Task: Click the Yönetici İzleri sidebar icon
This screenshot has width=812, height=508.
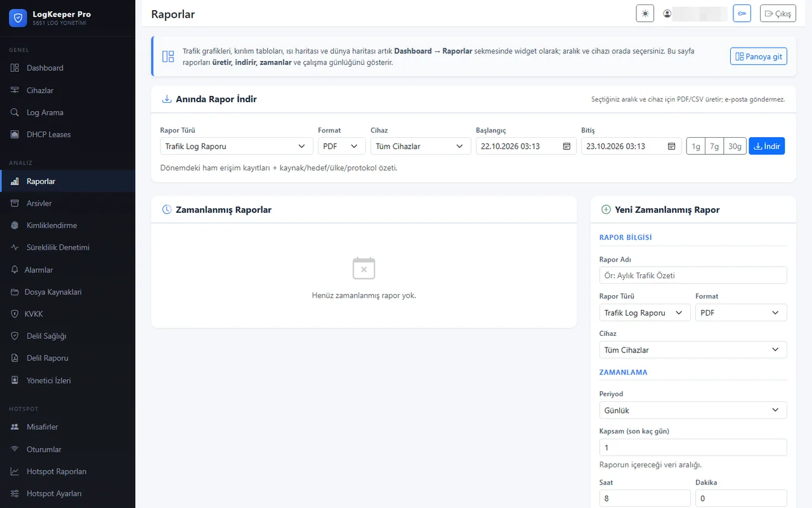Action: click(x=15, y=380)
